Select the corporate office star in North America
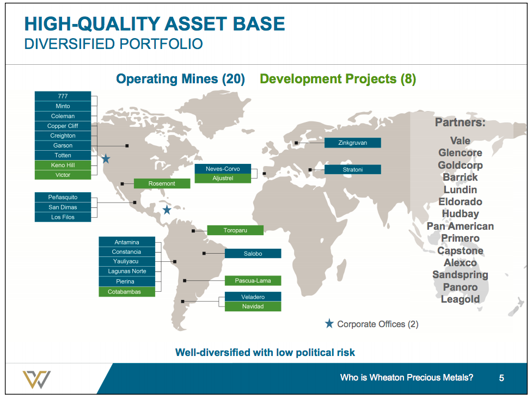The image size is (532, 399). click(105, 159)
